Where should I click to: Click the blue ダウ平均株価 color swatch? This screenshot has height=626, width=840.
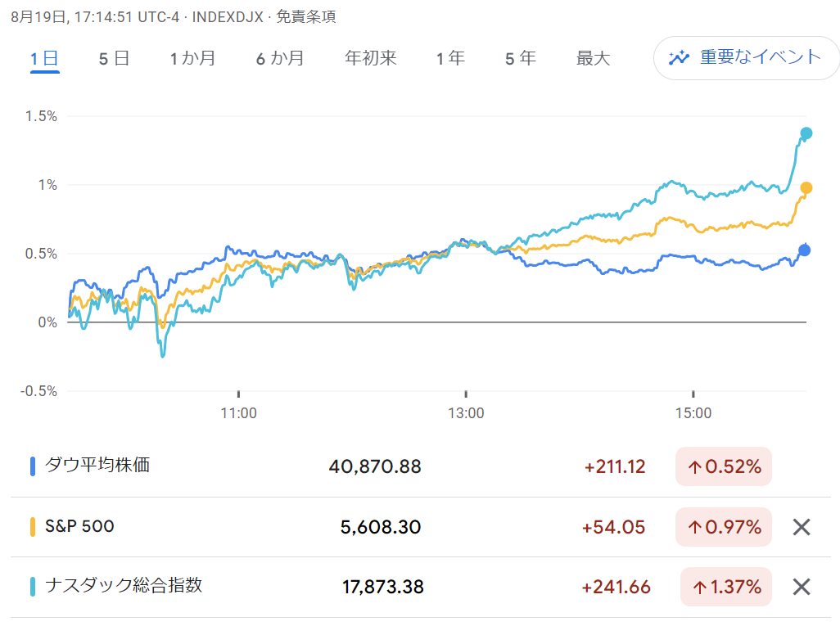[x=33, y=466]
